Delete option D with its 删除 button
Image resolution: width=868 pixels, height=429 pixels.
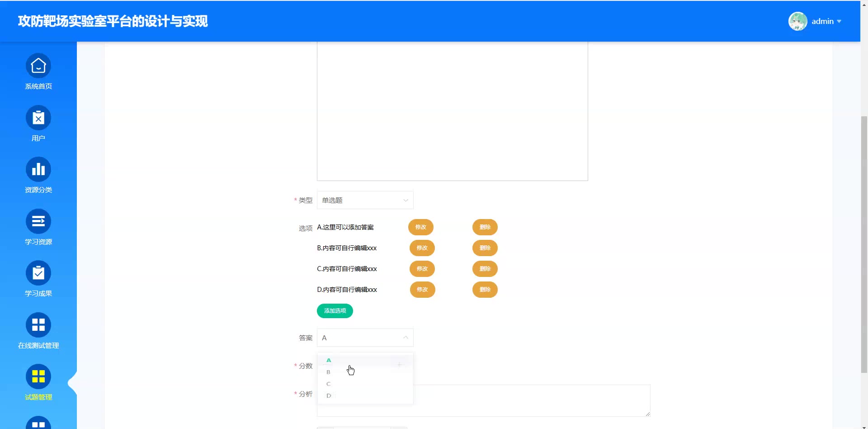485,290
